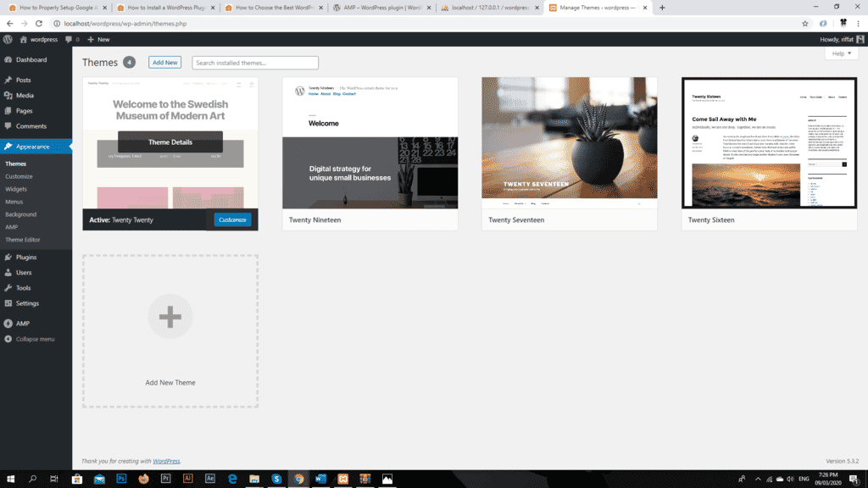This screenshot has width=868, height=488.
Task: Open XAMPP from the taskbar
Action: coord(342,479)
